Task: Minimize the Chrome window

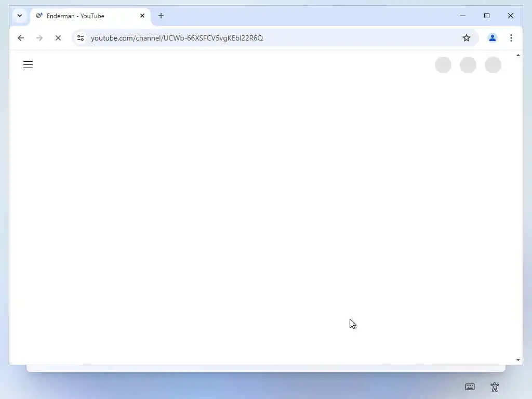Action: click(463, 16)
